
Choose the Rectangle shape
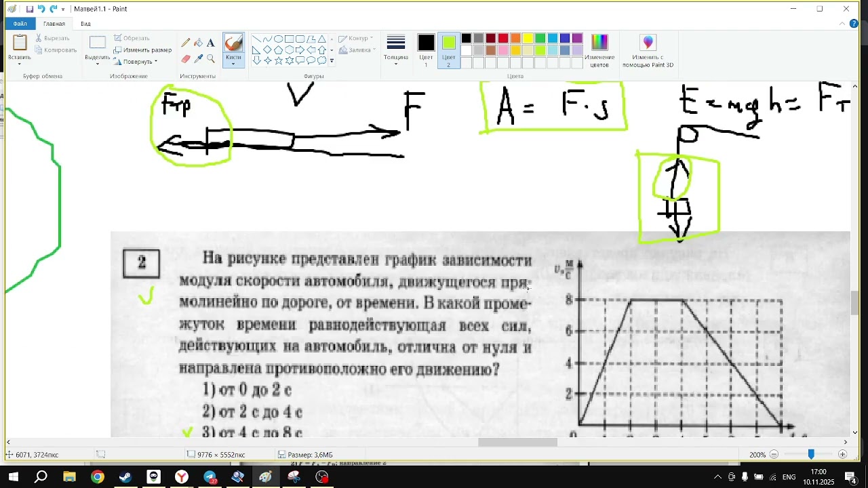[289, 39]
